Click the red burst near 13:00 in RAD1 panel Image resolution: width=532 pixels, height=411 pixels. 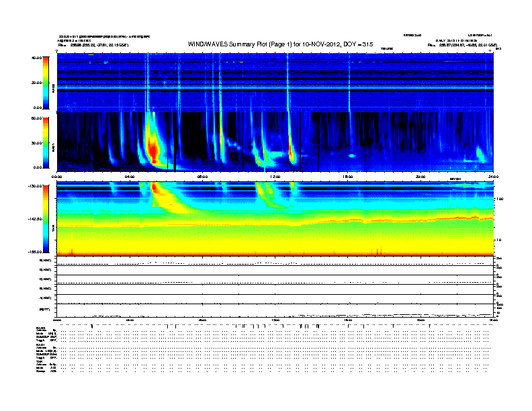pyautogui.click(x=292, y=149)
